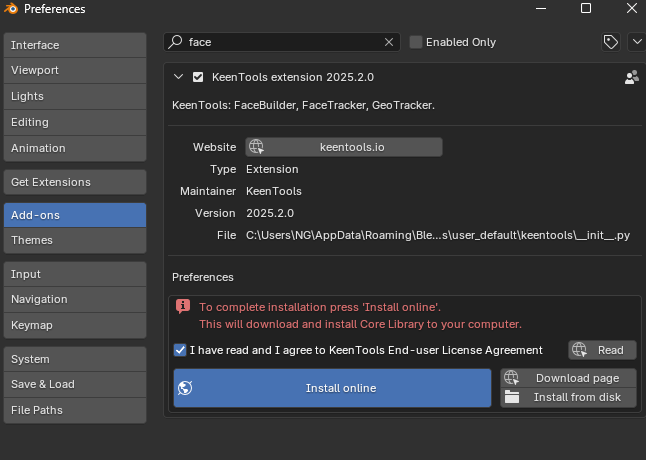Click the globe icon beside keentools.io
Viewport: 646px width, 460px height.
pyautogui.click(x=256, y=147)
